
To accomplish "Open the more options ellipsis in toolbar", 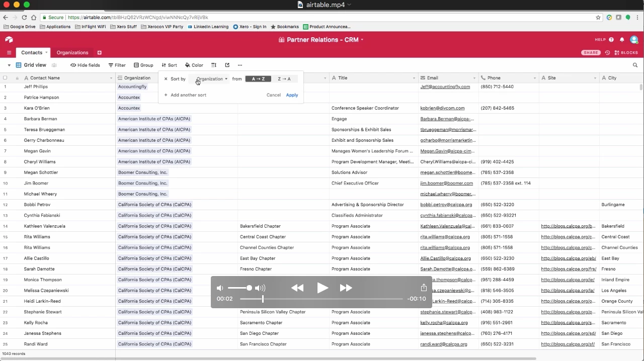I will click(240, 65).
